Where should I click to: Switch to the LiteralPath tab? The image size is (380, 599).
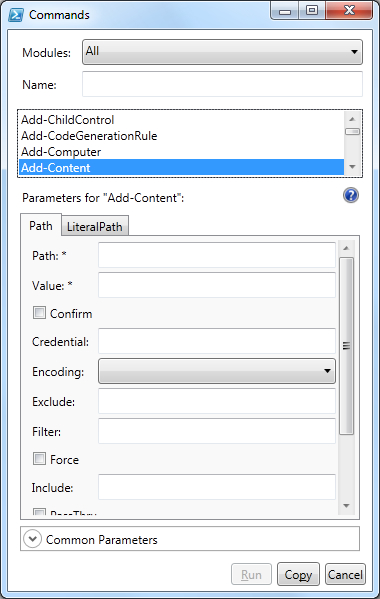(x=95, y=227)
